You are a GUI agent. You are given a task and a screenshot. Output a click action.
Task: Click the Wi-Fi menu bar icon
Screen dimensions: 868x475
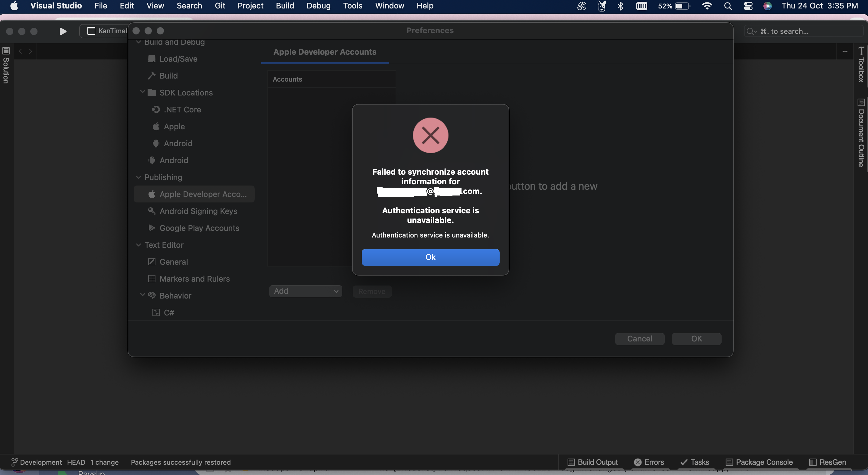pyautogui.click(x=706, y=6)
